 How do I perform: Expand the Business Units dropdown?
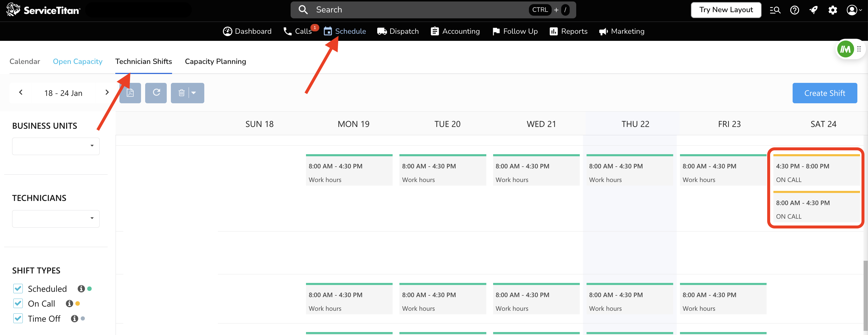[56, 146]
